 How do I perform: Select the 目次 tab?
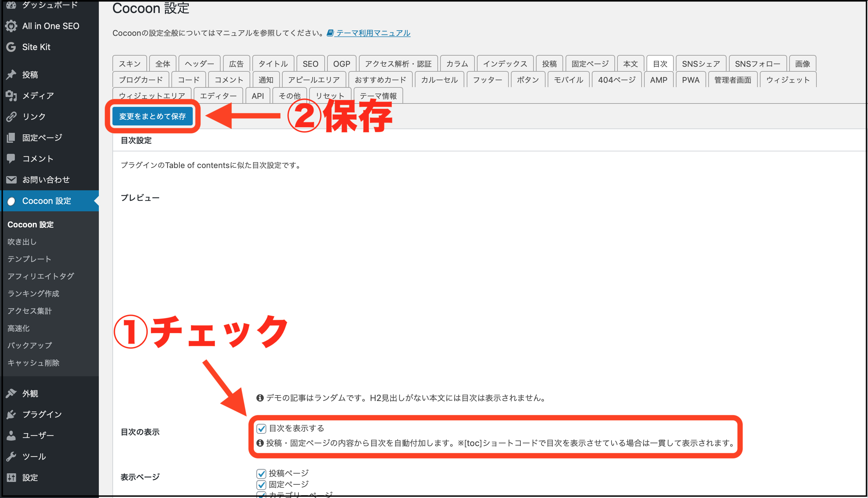coord(660,64)
